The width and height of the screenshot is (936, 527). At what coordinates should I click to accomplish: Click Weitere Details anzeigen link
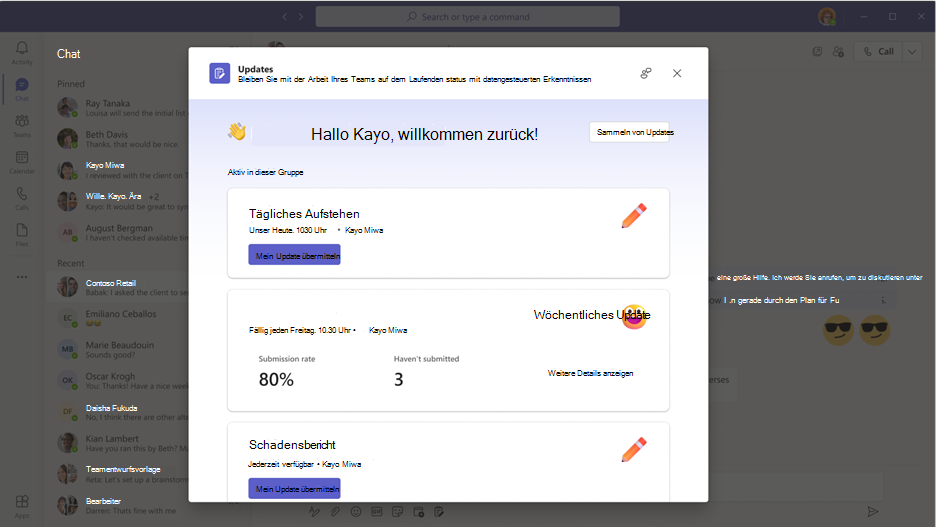click(x=590, y=373)
